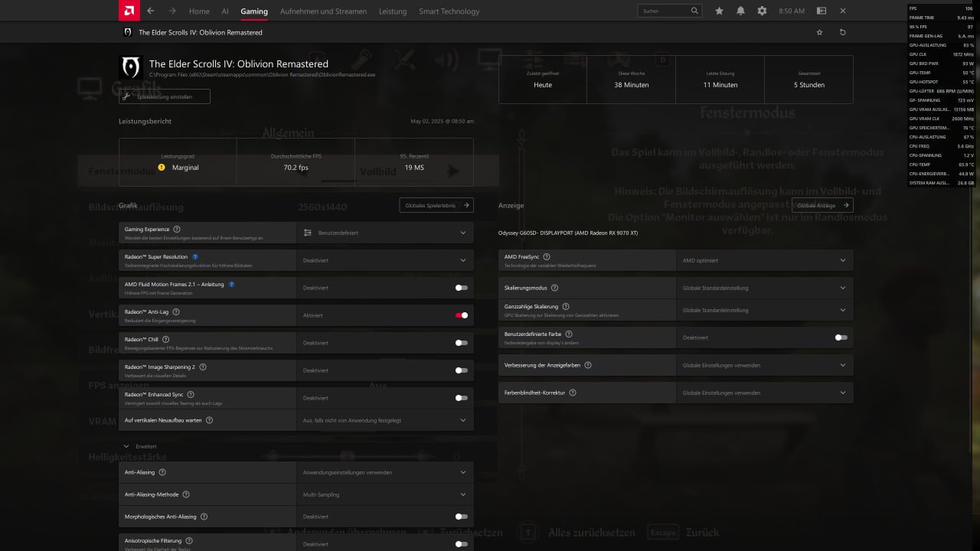This screenshot has width=980, height=551.
Task: Open settings gear icon
Action: point(762,11)
